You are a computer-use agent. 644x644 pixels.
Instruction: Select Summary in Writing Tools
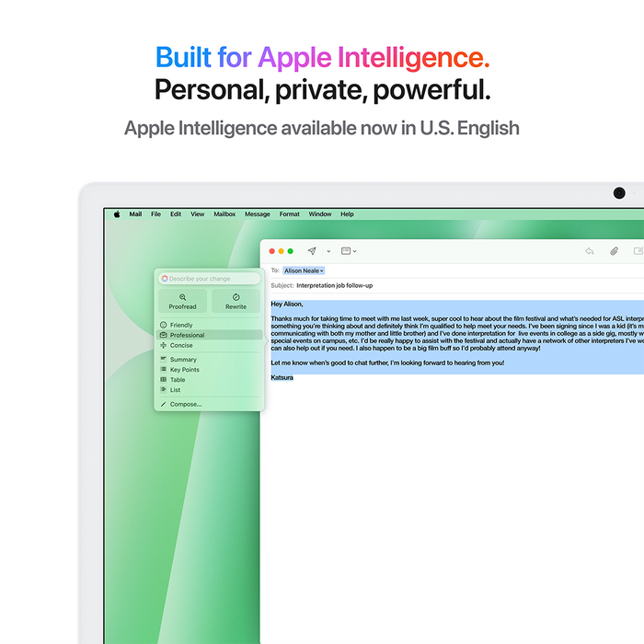pos(182,360)
